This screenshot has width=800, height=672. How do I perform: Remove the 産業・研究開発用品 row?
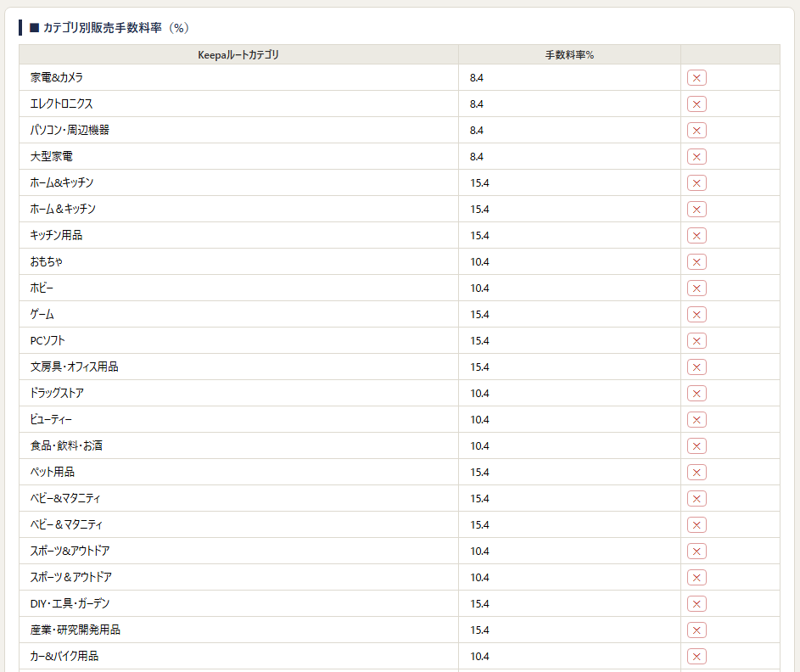click(x=697, y=630)
